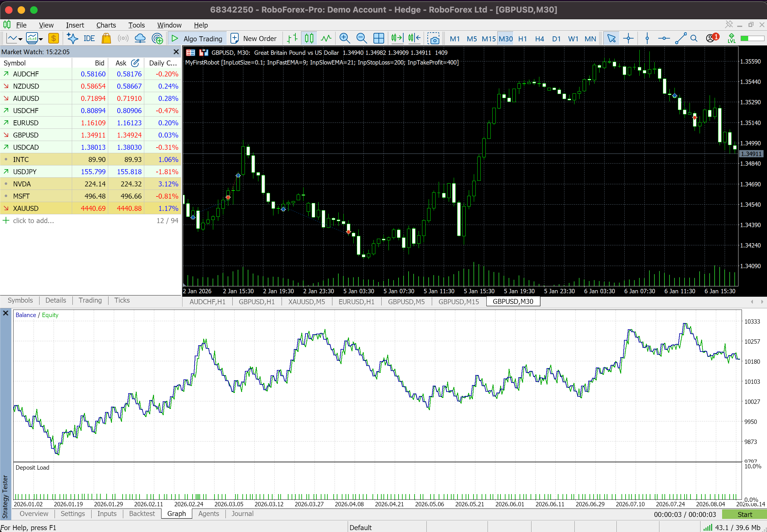Screen dimensions: 767x532
Task: Click the Daily Change column header
Action: click(163, 63)
